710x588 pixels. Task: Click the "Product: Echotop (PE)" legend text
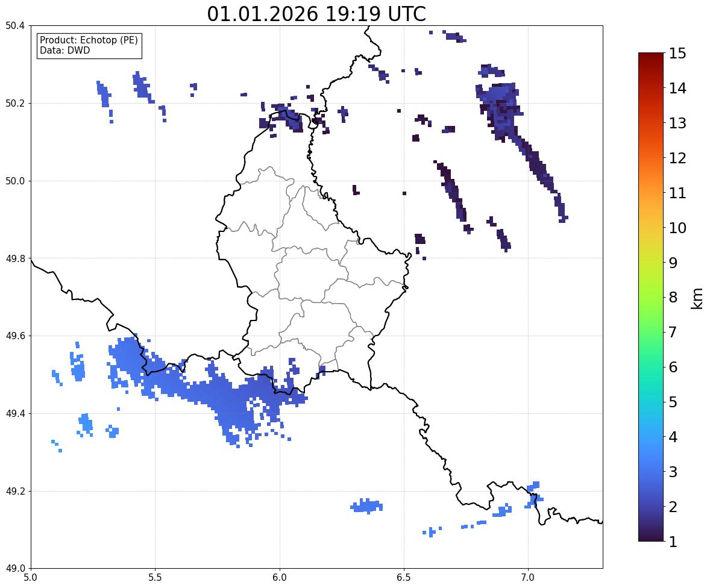click(89, 40)
